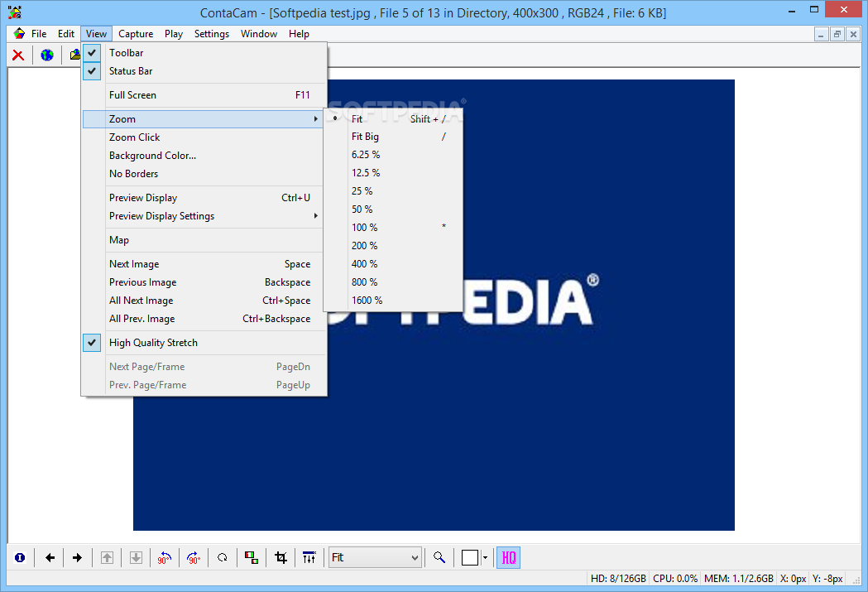Minimize the inner document window

821,34
